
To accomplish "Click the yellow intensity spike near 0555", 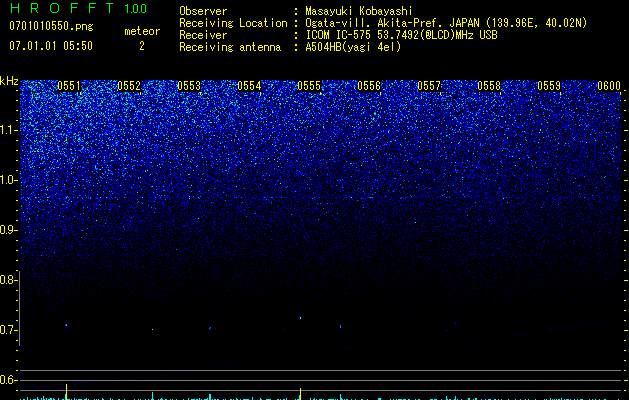I will point(300,394).
